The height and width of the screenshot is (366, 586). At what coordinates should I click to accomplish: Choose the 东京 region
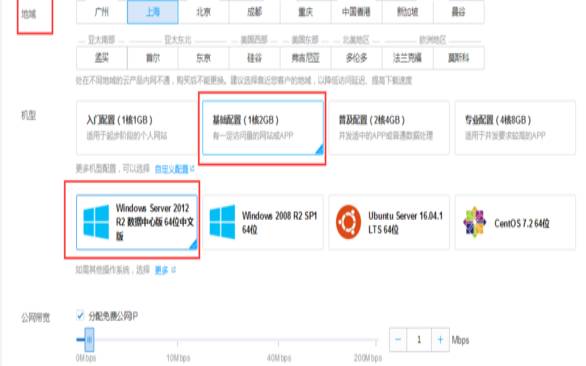point(204,58)
